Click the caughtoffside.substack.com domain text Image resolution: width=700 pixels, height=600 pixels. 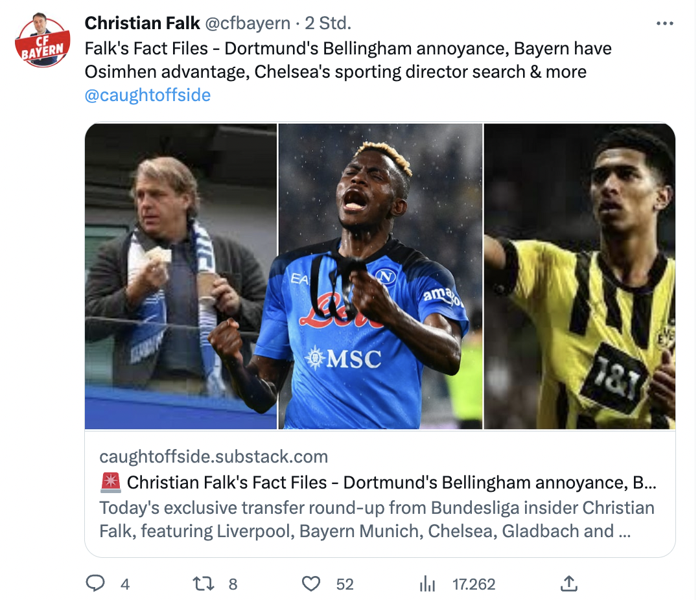pos(213,457)
